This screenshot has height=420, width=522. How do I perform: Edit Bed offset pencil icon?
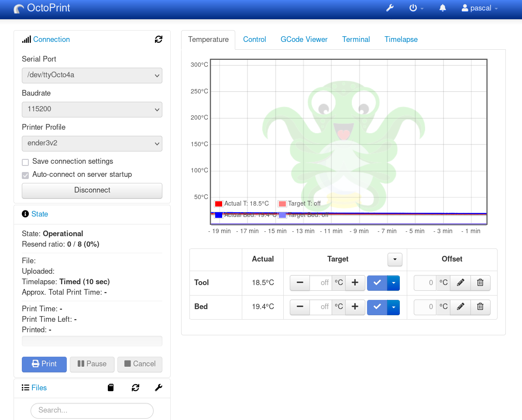tap(460, 307)
